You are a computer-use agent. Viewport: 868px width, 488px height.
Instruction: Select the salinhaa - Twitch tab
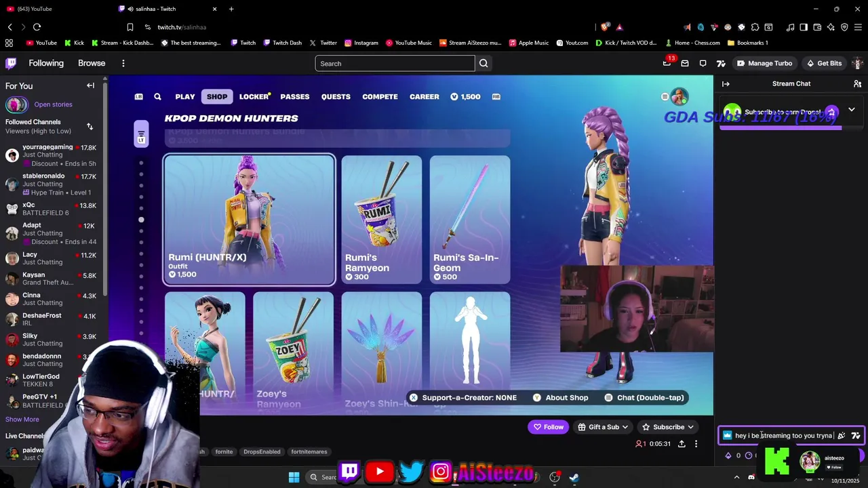pyautogui.click(x=167, y=9)
